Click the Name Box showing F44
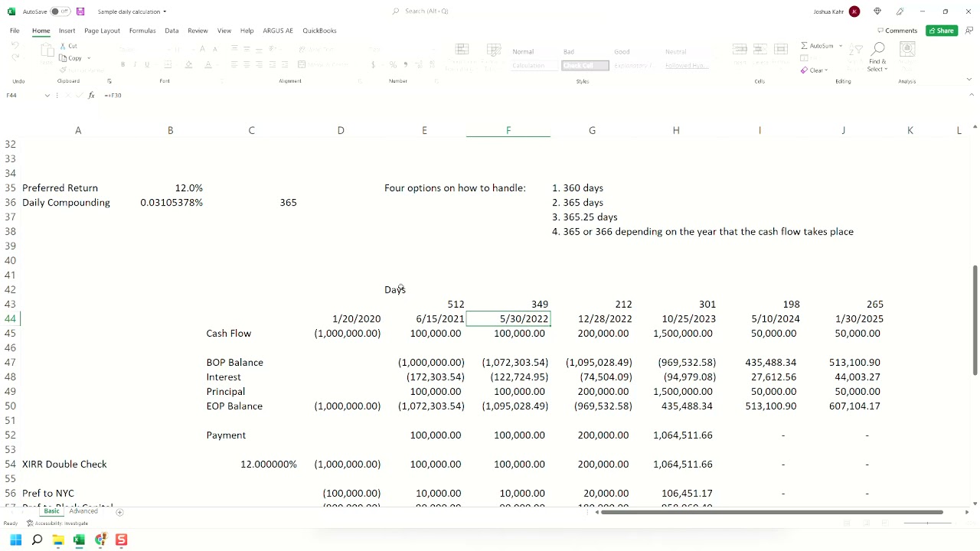Screen dimensions: 980x551 coord(23,96)
